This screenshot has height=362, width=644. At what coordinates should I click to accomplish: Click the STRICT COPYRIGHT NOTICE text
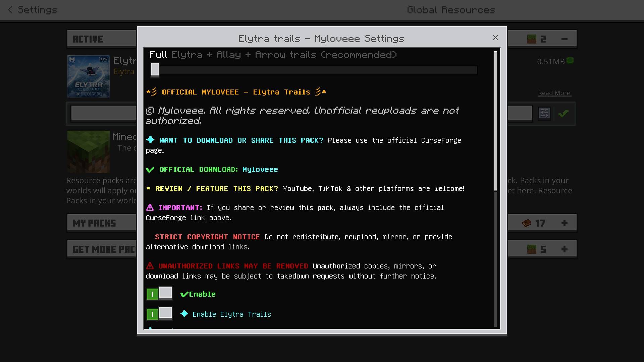(207, 237)
